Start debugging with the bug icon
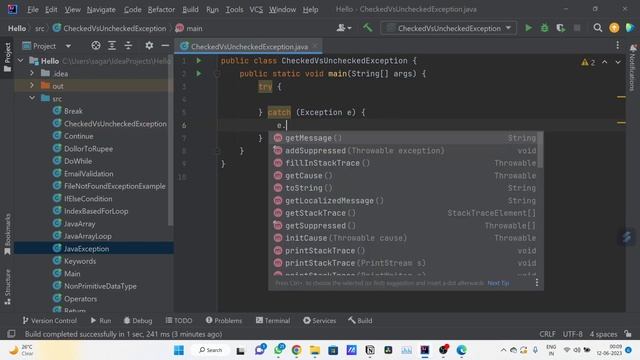The height and width of the screenshot is (360, 640). (544, 28)
